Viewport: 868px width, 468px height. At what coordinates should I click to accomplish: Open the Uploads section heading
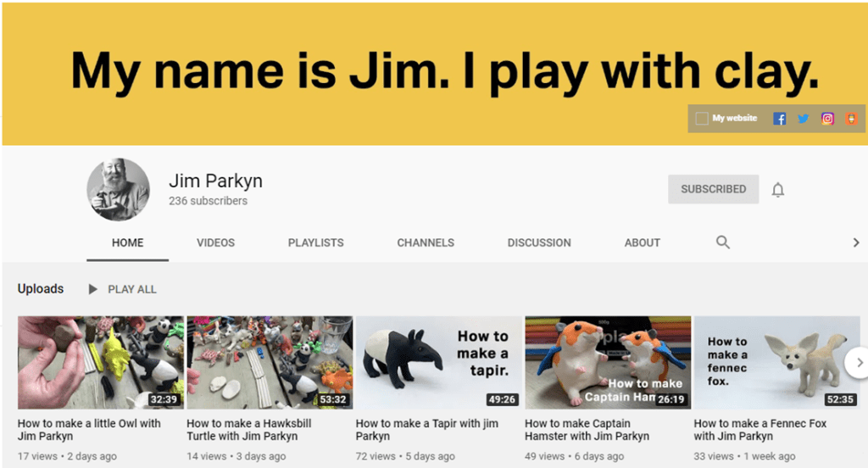[x=41, y=289]
